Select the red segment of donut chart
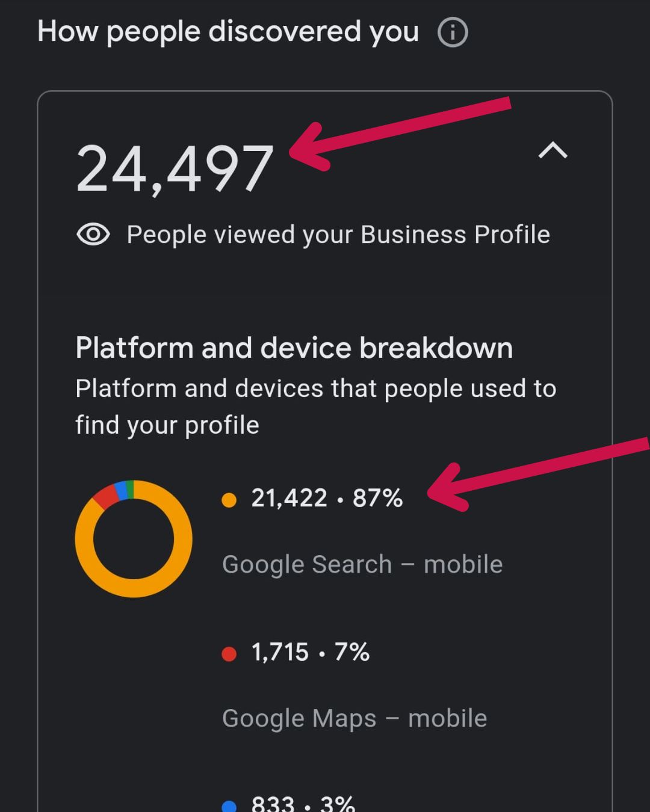 [x=106, y=496]
